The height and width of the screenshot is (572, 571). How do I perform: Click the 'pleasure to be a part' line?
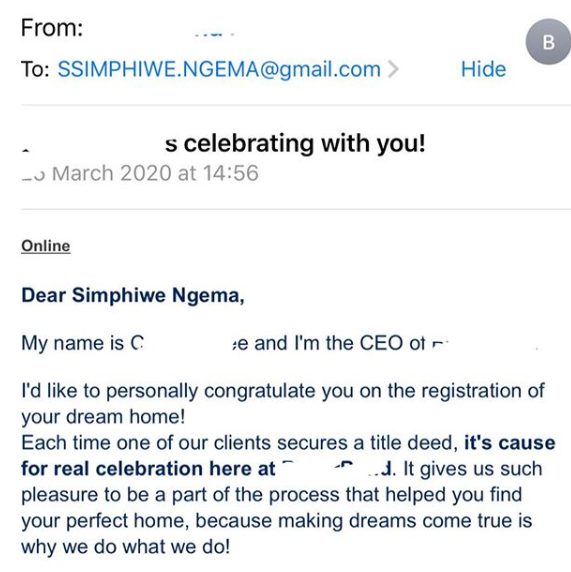pos(271,495)
